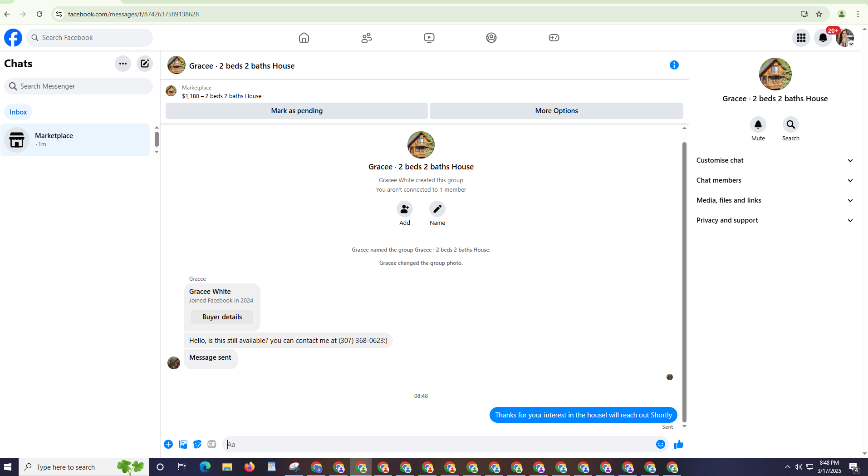The height and width of the screenshot is (476, 868).
Task: Click the Windows taskbar search box
Action: 84,467
